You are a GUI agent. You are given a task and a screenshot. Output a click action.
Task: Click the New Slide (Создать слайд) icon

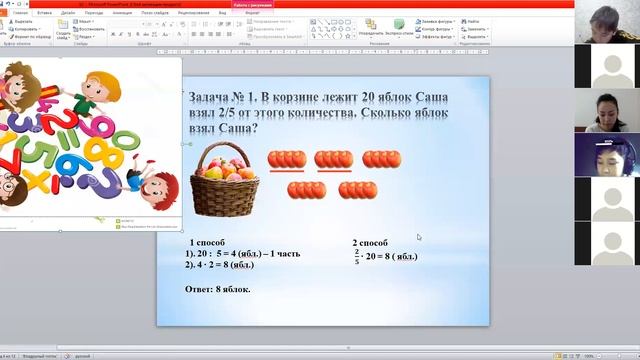click(63, 24)
